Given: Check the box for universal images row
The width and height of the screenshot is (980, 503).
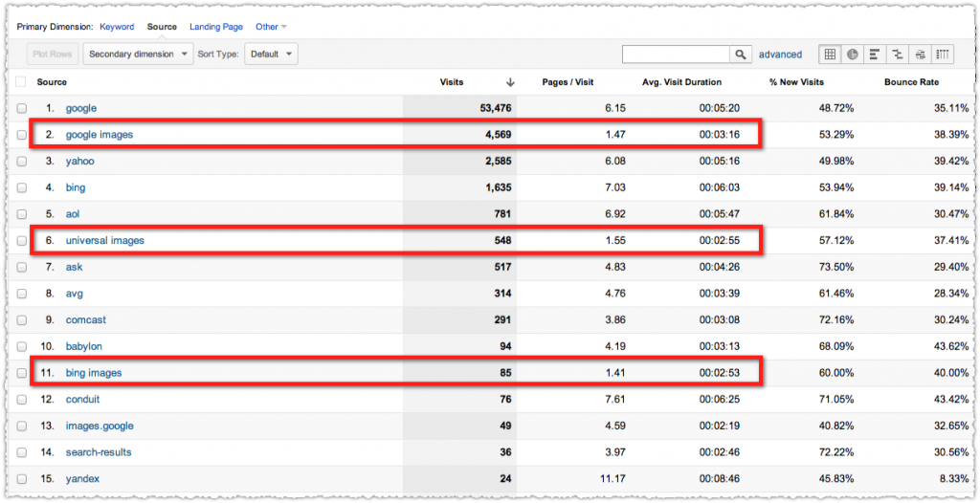Looking at the screenshot, I should (22, 241).
